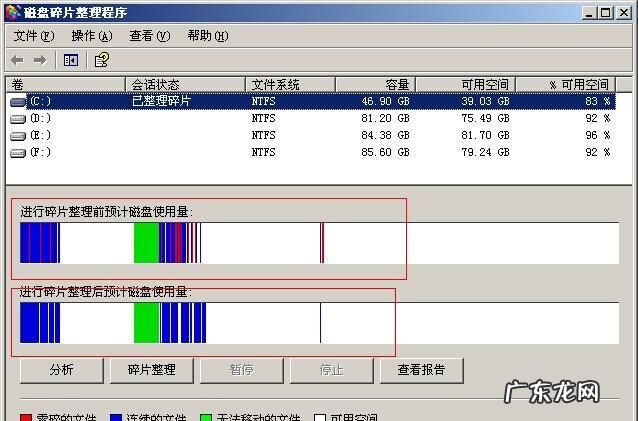Click the 39.03 GB free space cell
This screenshot has height=421, width=638.
[x=485, y=101]
